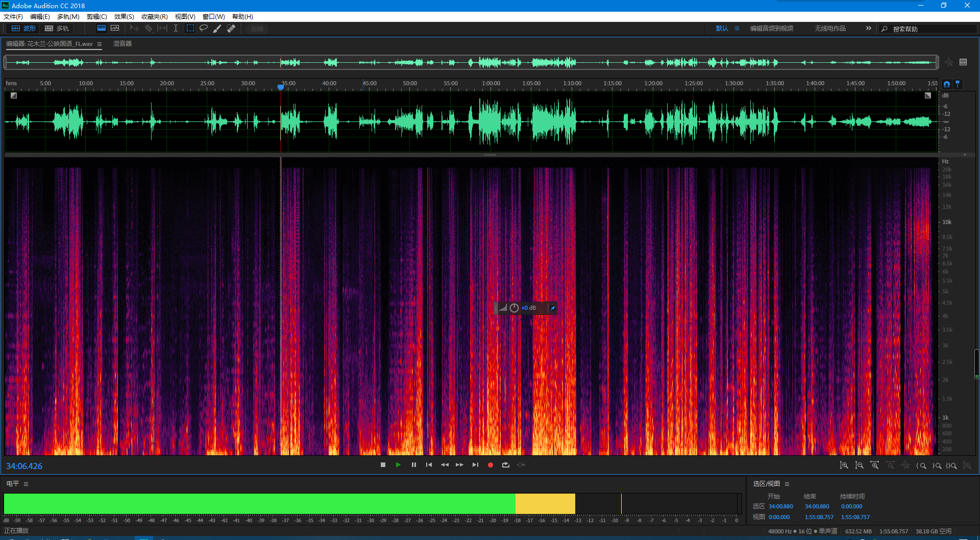Switch to the 混音器 mixer tab
The height and width of the screenshot is (540, 980).
(x=122, y=44)
